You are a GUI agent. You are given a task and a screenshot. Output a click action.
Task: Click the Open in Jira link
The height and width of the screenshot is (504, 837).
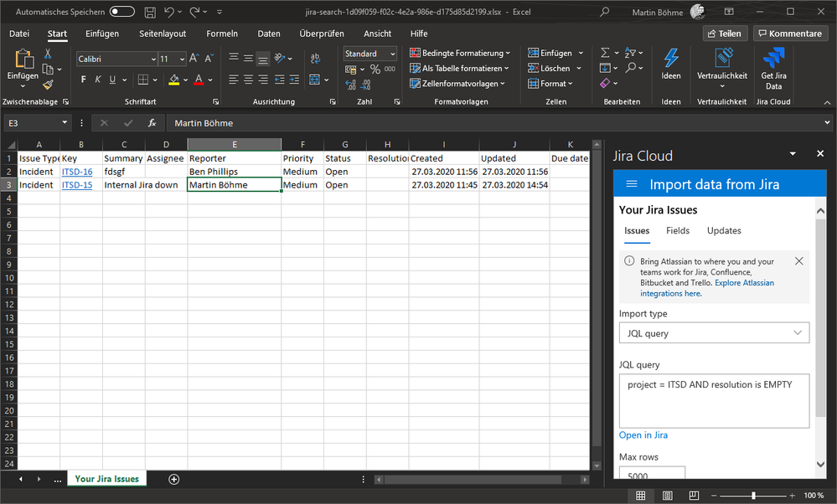point(643,435)
